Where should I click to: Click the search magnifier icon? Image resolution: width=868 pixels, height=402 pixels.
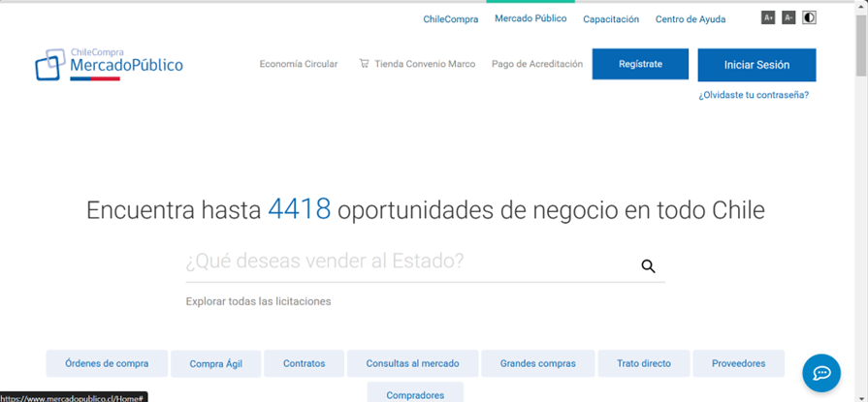pos(648,266)
